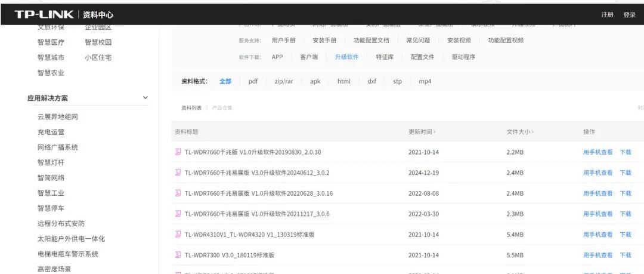Open TL-WDR7660千兆易展版 V3.0升级软件20240612_3.0.2 title

pos(257,173)
